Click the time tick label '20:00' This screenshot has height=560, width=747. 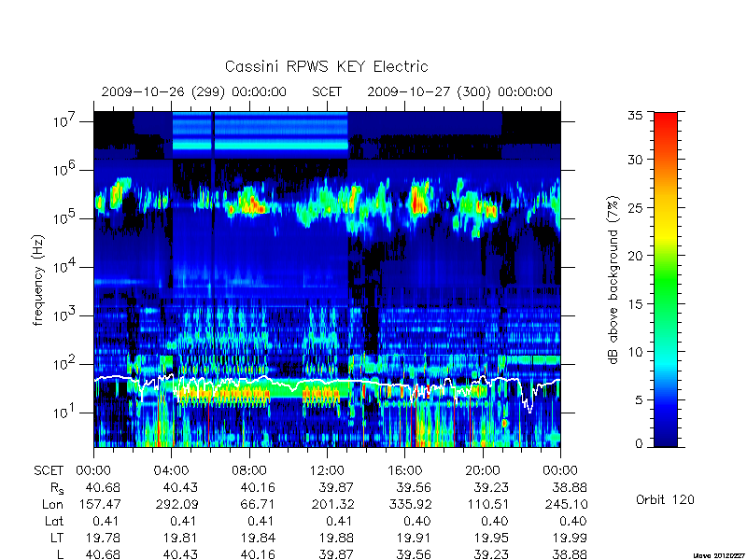[x=483, y=470]
